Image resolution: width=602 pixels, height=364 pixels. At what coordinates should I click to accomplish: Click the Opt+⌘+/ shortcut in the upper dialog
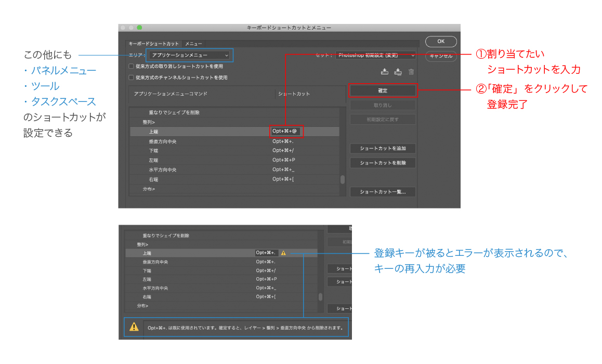tap(283, 150)
